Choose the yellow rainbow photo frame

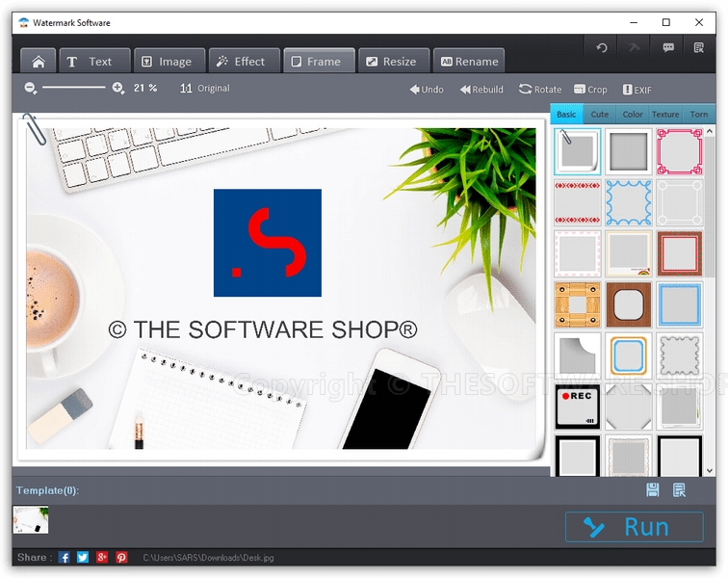pos(629,254)
